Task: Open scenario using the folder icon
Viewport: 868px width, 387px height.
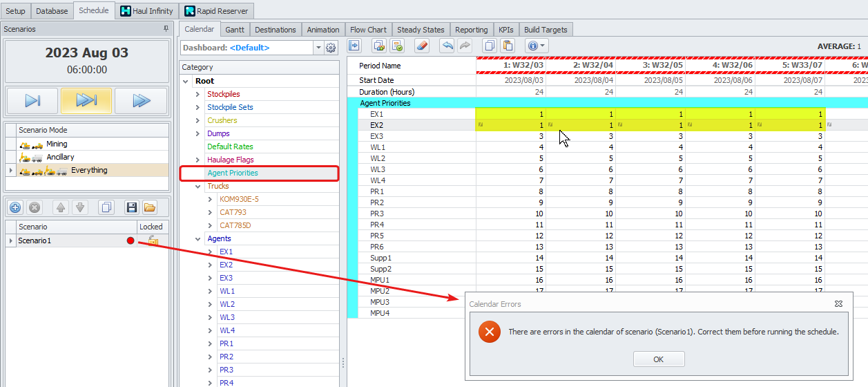Action: [x=149, y=207]
